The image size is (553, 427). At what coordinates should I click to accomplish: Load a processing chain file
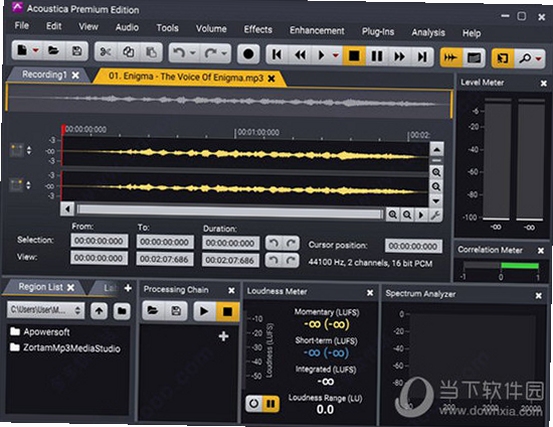(x=153, y=310)
